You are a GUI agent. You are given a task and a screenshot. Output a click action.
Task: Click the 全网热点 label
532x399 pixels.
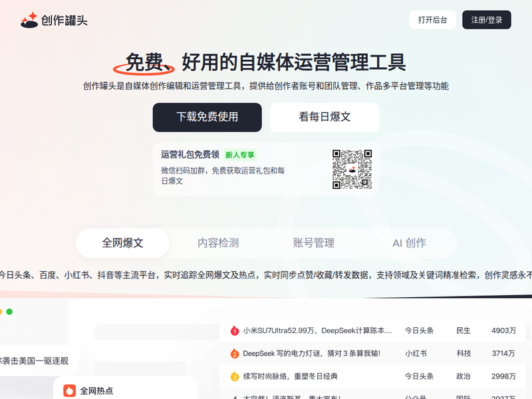click(x=96, y=391)
